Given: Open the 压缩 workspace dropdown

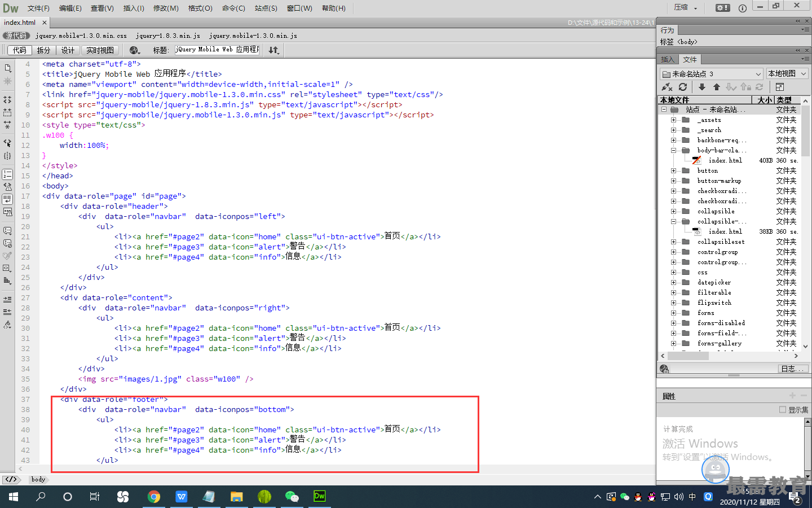Looking at the screenshot, I should (x=686, y=8).
